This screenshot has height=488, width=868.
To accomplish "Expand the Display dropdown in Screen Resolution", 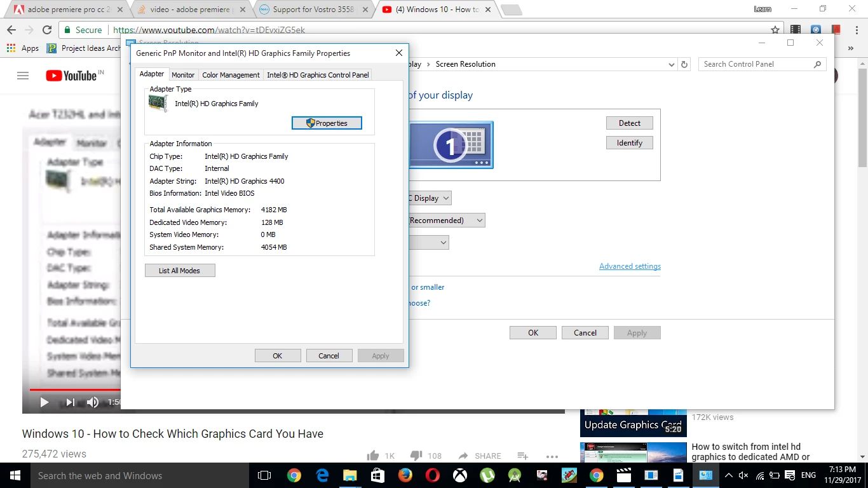I will [x=430, y=198].
